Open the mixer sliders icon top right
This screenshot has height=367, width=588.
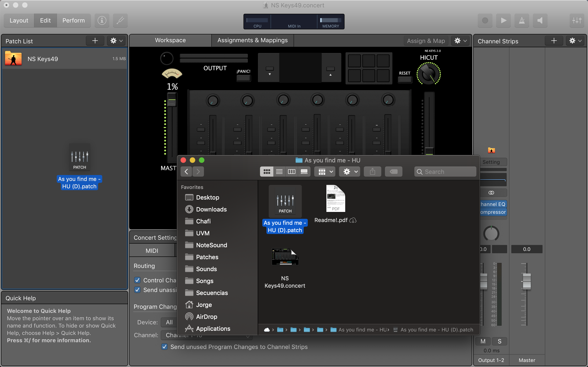(x=577, y=20)
